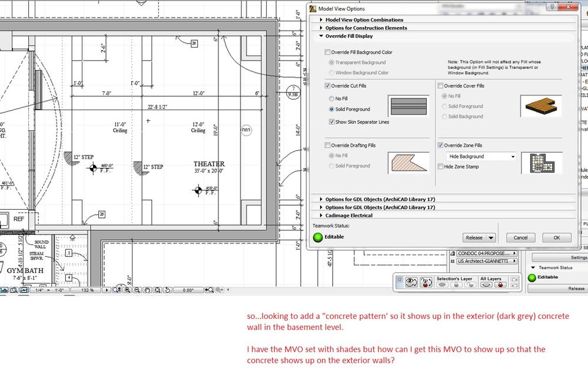Check the Hide Zone Stamp checkbox
Screen dimensions: 588x383
(x=441, y=166)
